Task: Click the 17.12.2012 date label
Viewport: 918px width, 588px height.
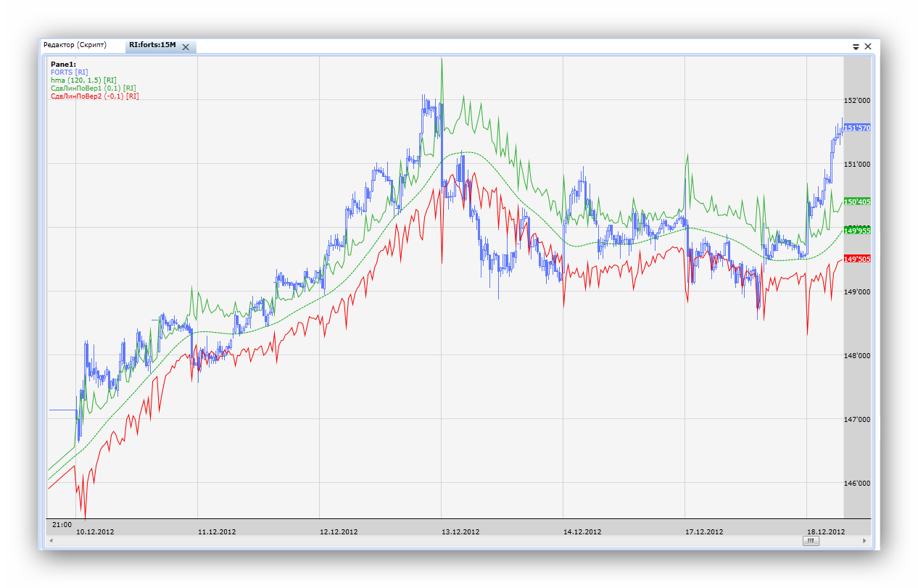Action: click(x=704, y=531)
